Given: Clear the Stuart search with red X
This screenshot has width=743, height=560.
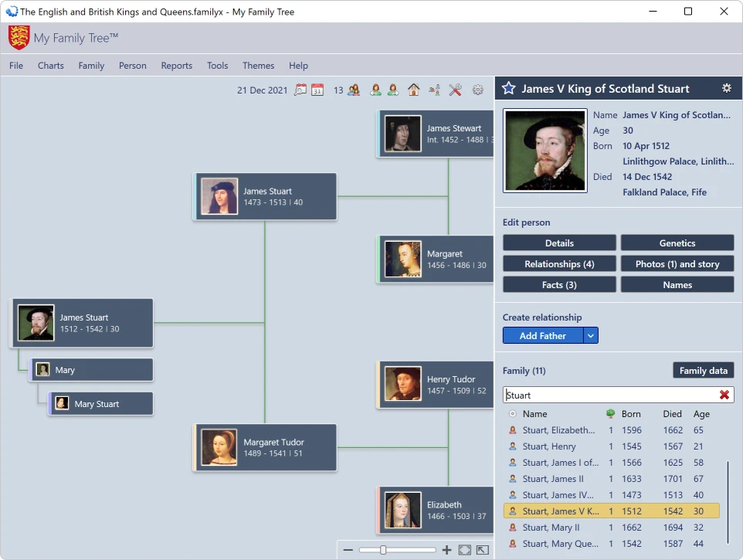Looking at the screenshot, I should pyautogui.click(x=724, y=395).
